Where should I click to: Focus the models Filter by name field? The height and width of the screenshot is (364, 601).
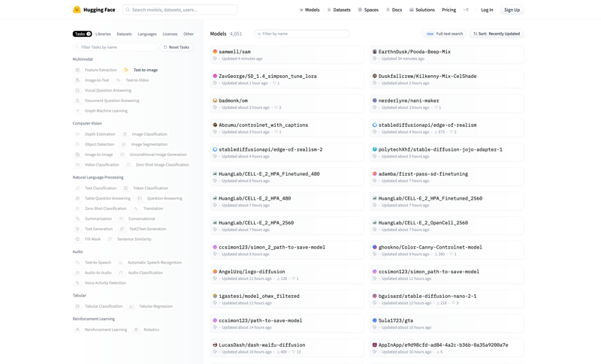(302, 34)
